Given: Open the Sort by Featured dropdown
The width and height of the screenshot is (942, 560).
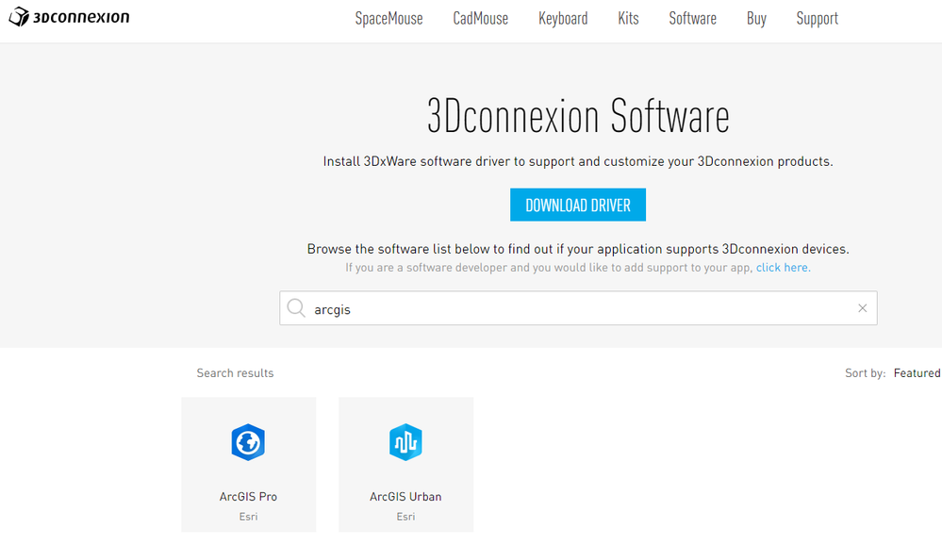Looking at the screenshot, I should [917, 373].
